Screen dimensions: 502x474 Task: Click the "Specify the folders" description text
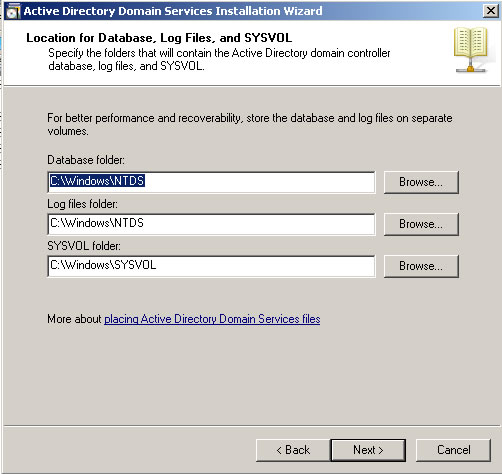(219, 60)
